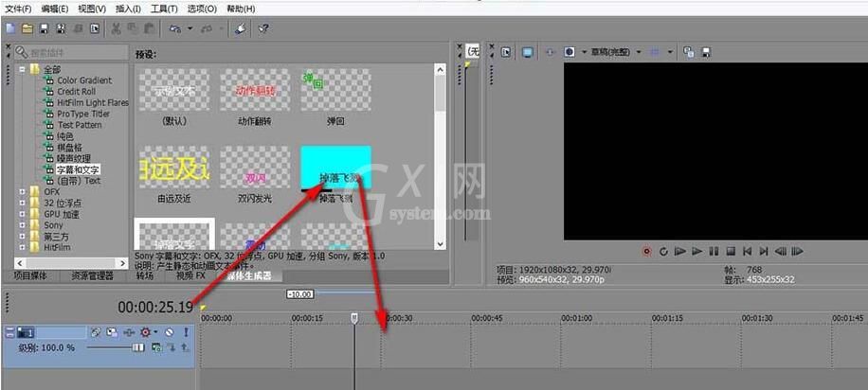The image size is (868, 390).
Task: Click the New project toolbar icon
Action: 10,28
